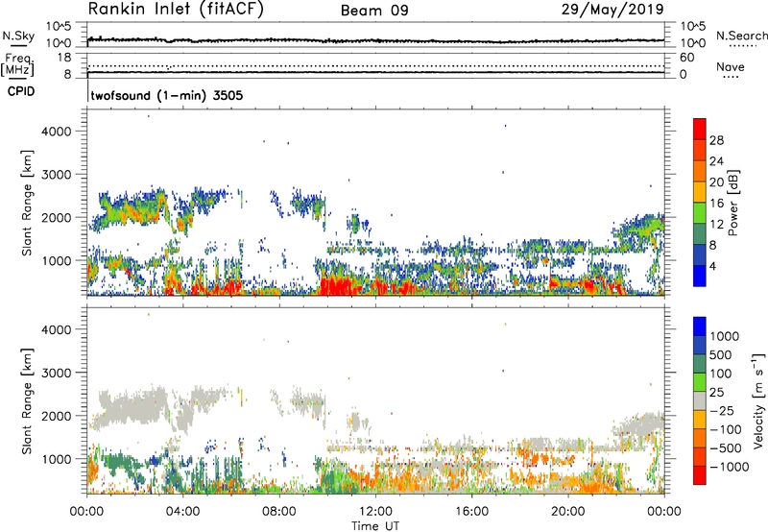Click the 'N.Sky' legend label
768x532 pixels.
pos(18,36)
